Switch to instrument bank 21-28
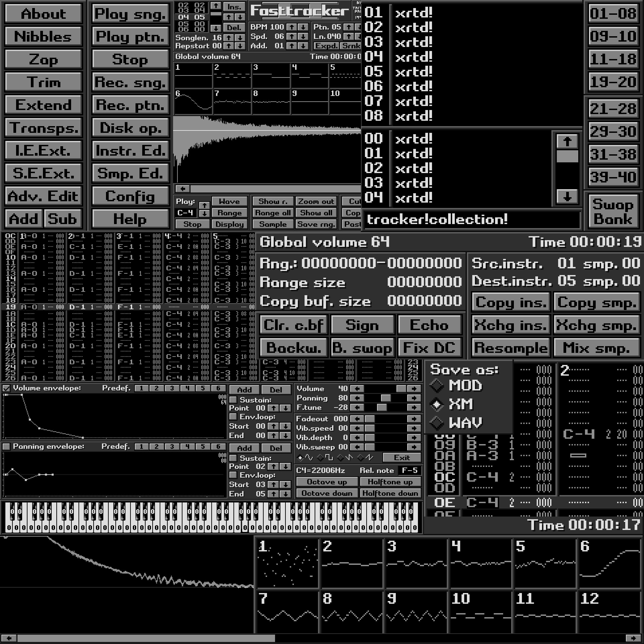The image size is (644, 644). click(613, 109)
